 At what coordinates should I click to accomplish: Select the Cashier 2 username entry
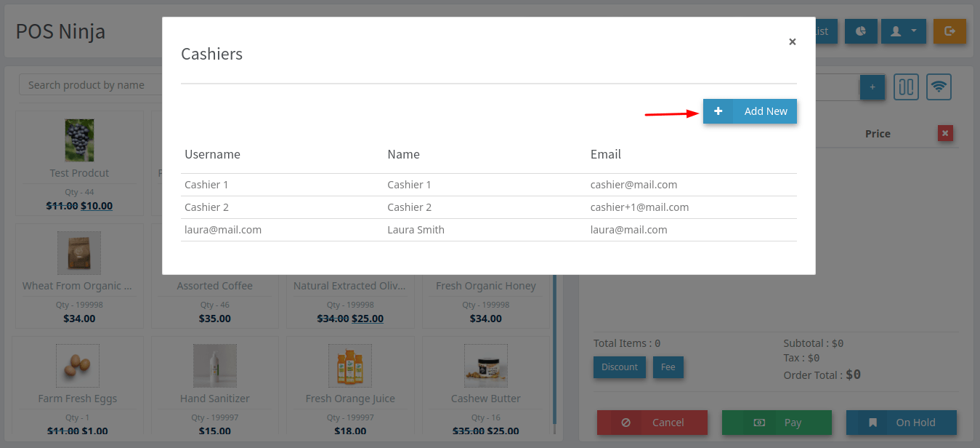pos(207,207)
